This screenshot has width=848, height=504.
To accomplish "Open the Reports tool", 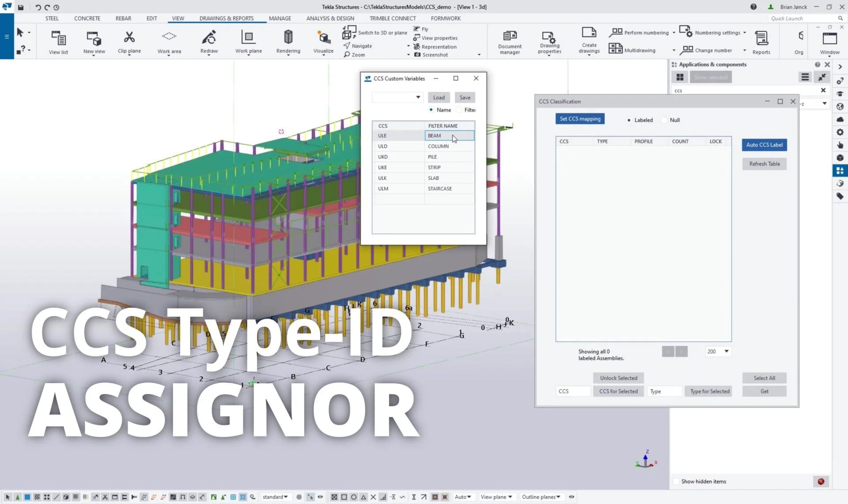I will (761, 43).
